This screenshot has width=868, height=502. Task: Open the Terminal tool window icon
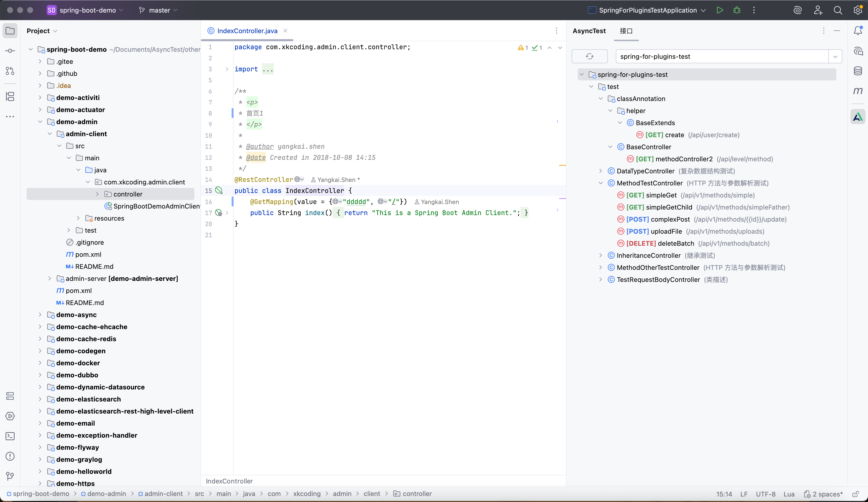[10, 436]
